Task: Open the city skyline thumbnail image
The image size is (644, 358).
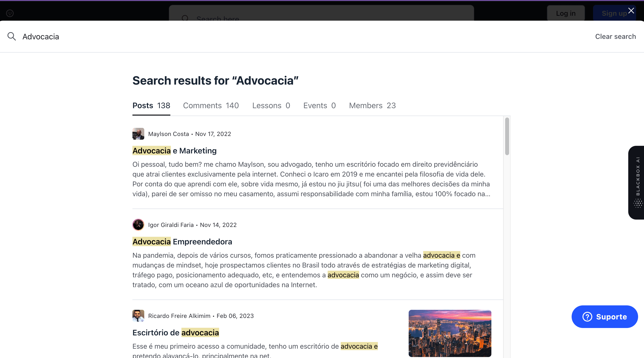Action: 450,333
